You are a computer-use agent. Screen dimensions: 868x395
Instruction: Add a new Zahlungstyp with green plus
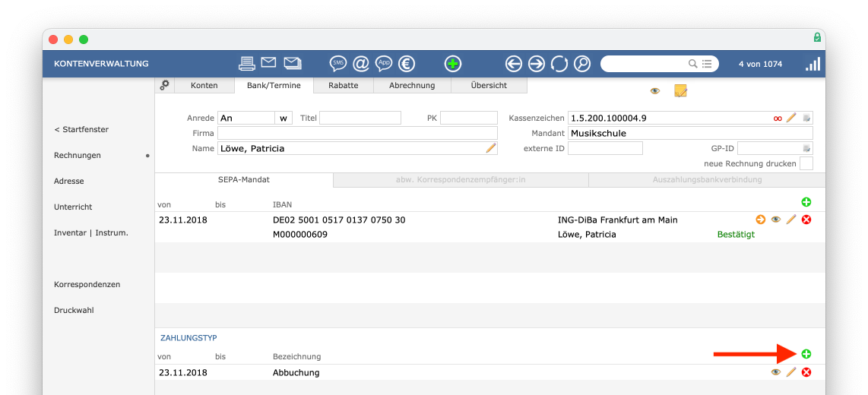(806, 354)
